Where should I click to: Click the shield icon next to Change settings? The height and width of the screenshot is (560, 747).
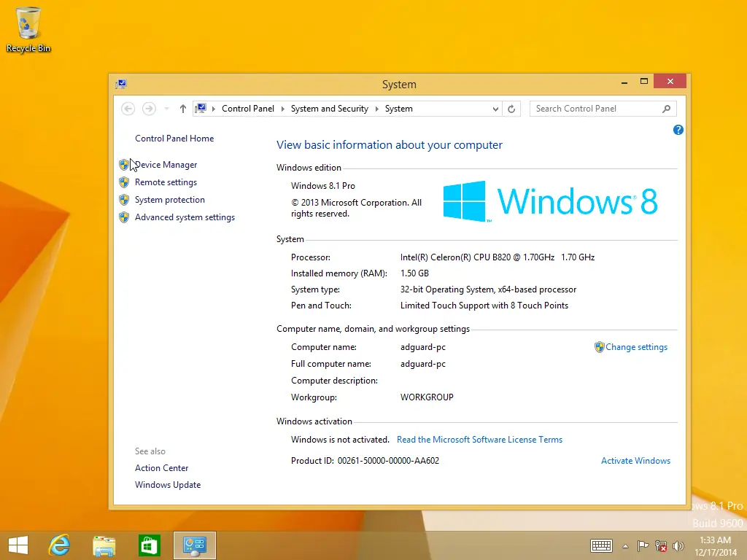(598, 347)
